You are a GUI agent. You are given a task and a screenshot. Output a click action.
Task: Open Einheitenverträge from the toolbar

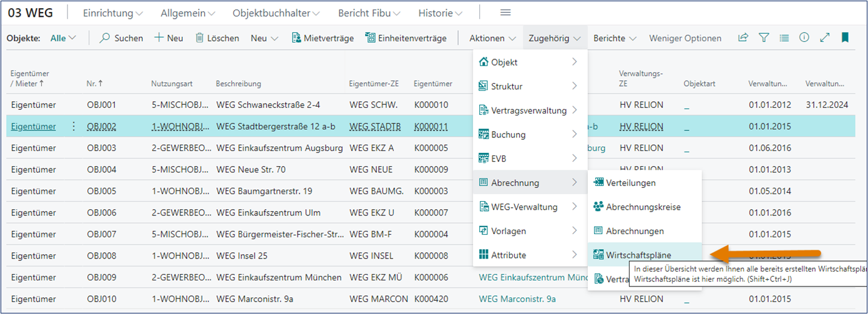coord(406,38)
